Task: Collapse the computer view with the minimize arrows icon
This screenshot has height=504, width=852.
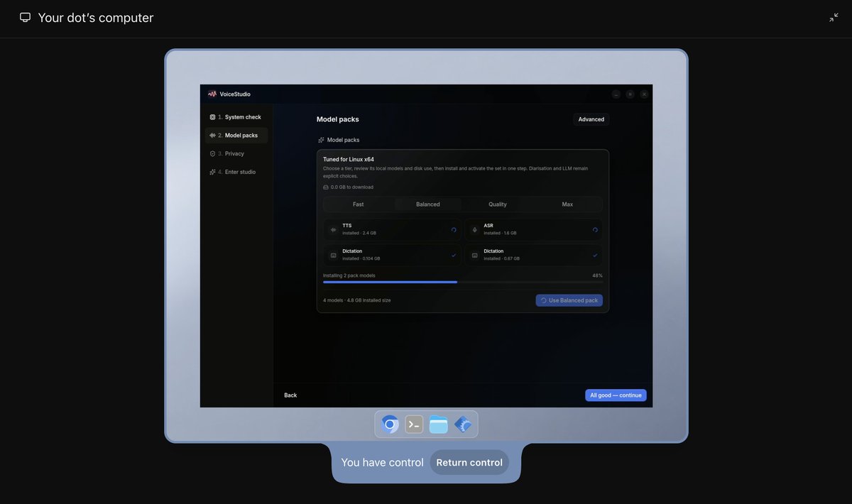Action: [834, 18]
